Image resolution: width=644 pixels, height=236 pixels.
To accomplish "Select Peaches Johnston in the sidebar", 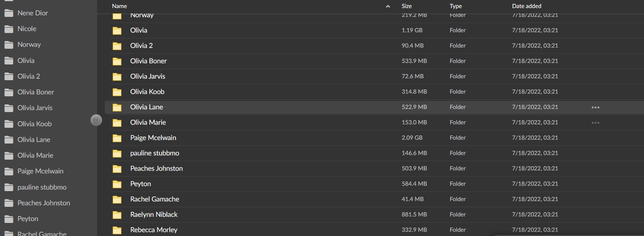I will pyautogui.click(x=43, y=203).
